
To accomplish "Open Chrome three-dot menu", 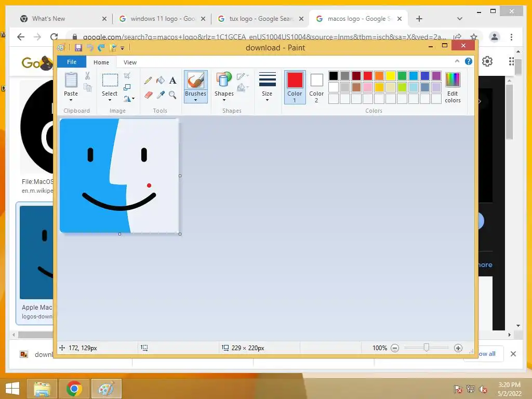I will click(511, 37).
